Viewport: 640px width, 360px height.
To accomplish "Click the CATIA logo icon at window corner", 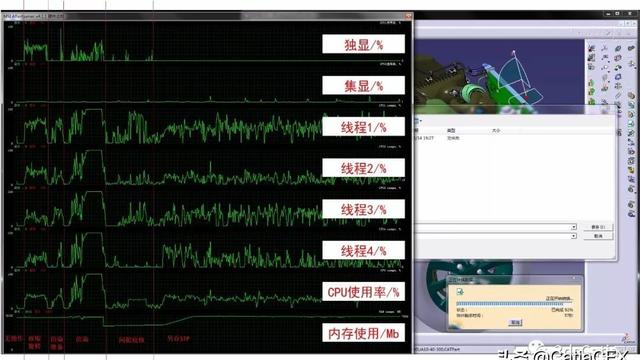I will (x=627, y=338).
